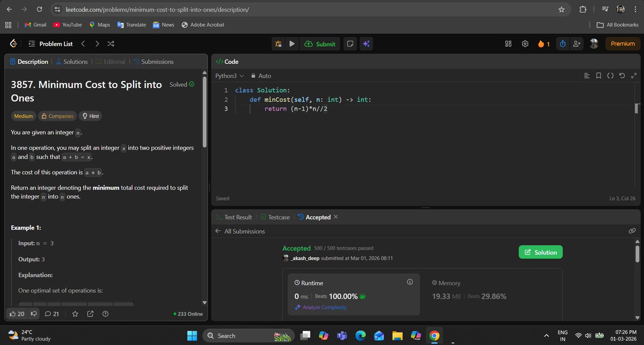Viewport: 644px width, 345px height.
Task: Open the profile avatar menu
Action: point(594,44)
